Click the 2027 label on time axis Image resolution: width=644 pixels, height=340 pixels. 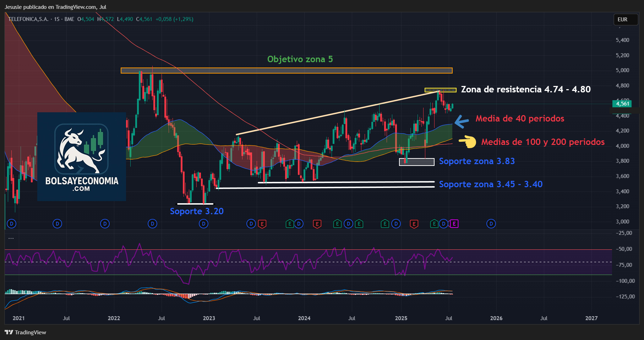pos(591,318)
